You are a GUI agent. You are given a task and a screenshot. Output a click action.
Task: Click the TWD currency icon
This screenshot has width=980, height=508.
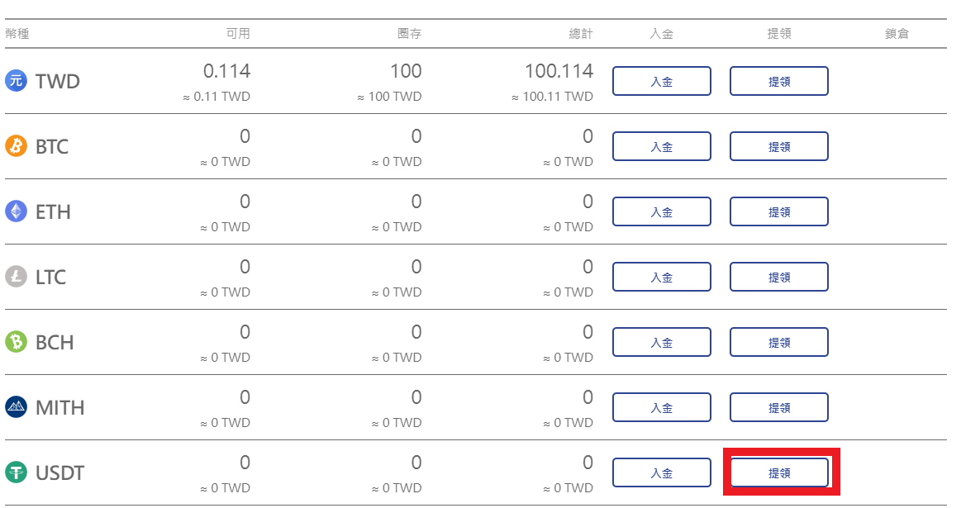(16, 81)
